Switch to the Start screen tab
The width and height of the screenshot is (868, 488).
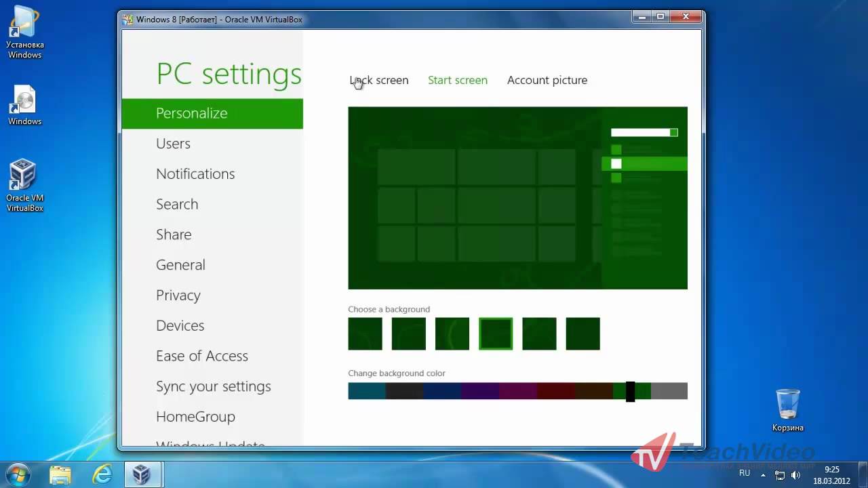pos(458,80)
